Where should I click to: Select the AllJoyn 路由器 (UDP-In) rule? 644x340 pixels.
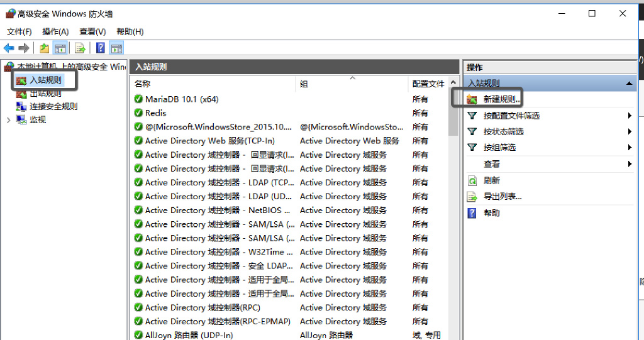tap(189, 335)
